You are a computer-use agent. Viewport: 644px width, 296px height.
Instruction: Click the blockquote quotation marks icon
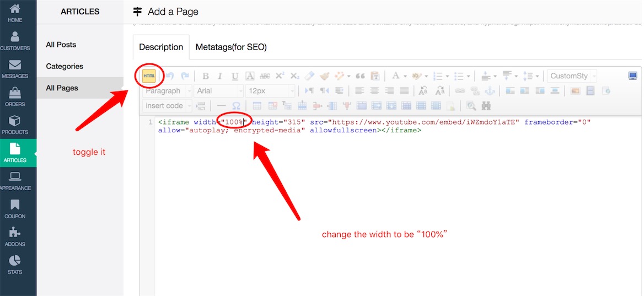361,76
